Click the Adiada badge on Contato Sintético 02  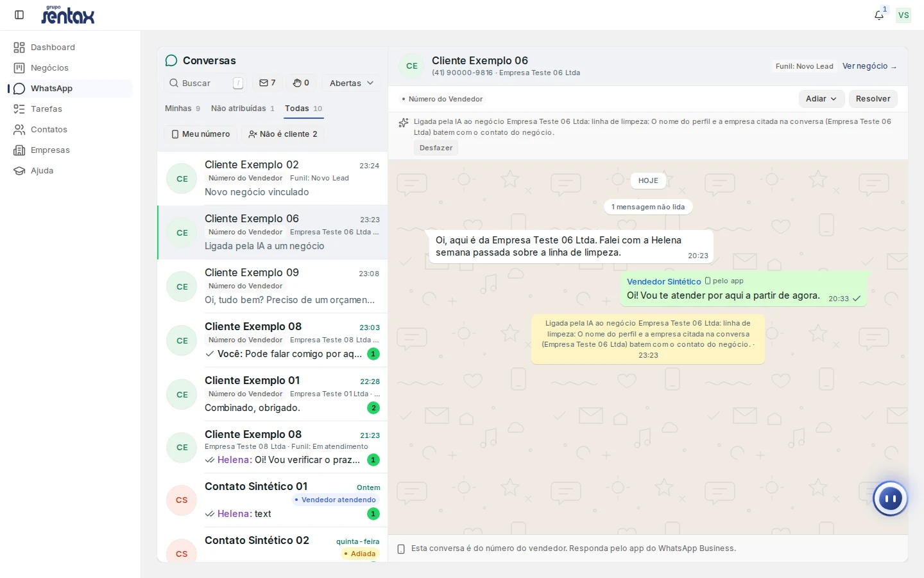(360, 554)
